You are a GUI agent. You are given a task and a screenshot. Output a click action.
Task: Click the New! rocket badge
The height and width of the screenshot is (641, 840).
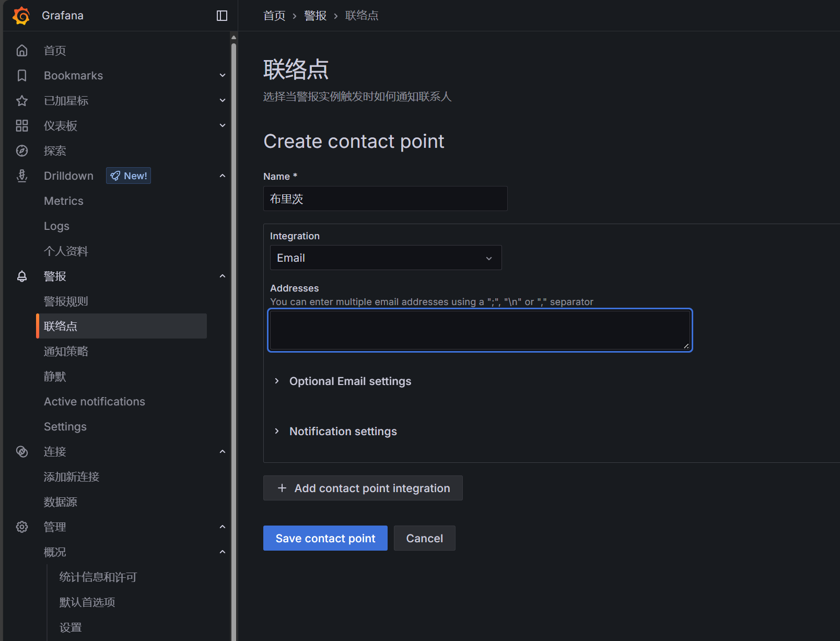[129, 176]
